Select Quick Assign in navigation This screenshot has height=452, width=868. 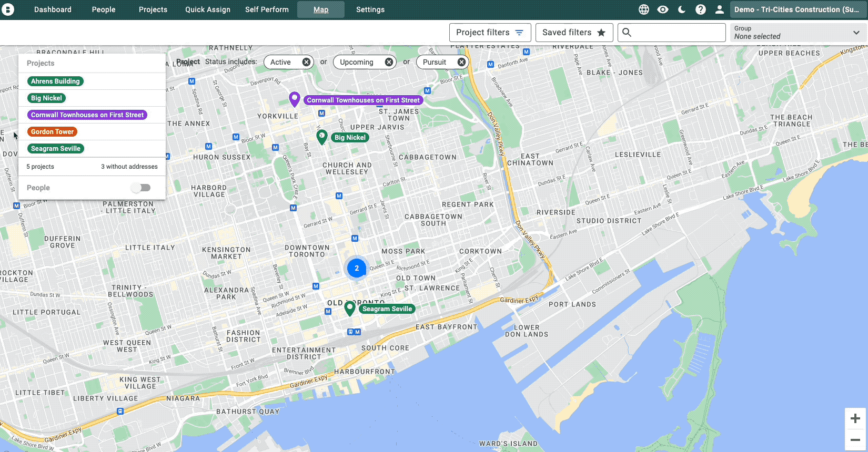point(208,9)
